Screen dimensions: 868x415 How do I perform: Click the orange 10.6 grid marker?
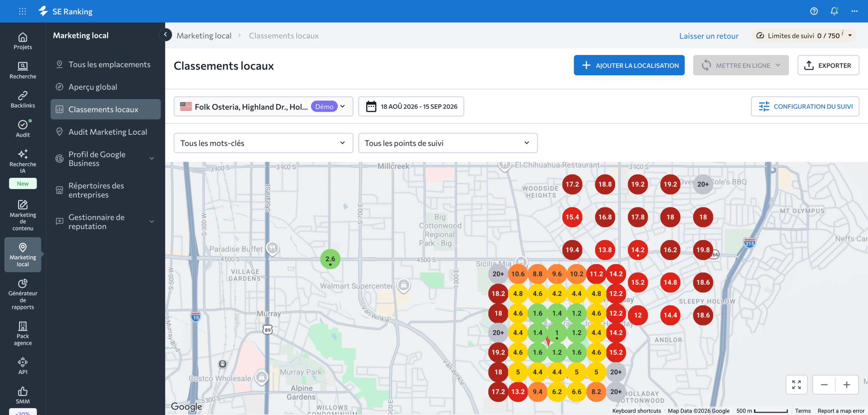(518, 274)
